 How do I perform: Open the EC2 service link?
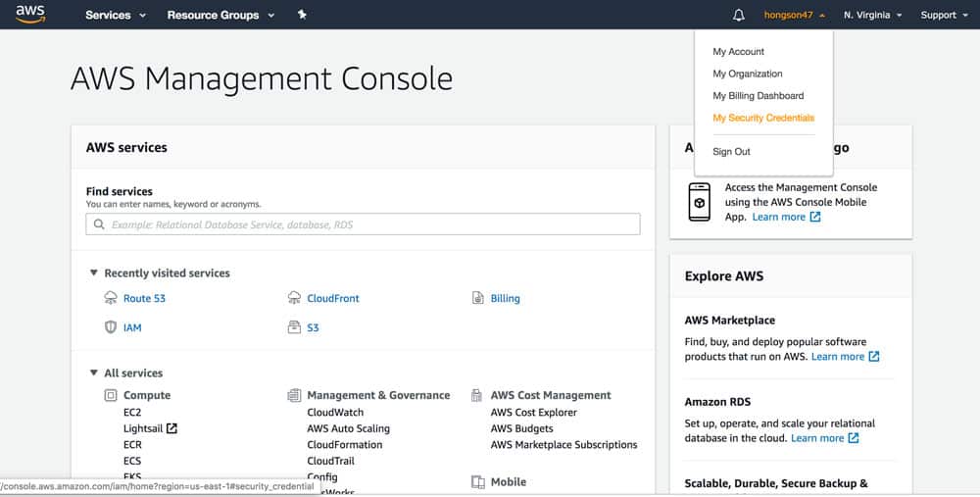pyautogui.click(x=132, y=413)
